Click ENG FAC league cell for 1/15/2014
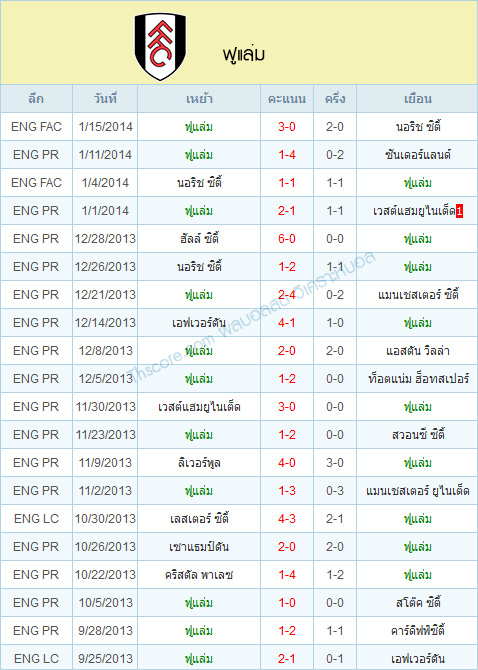478x670 pixels. [36, 127]
